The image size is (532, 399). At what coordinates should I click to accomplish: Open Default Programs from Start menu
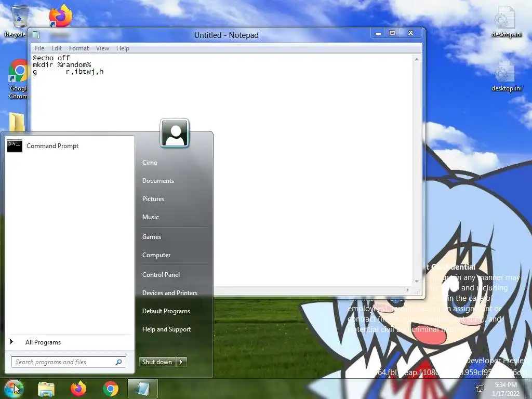166,311
